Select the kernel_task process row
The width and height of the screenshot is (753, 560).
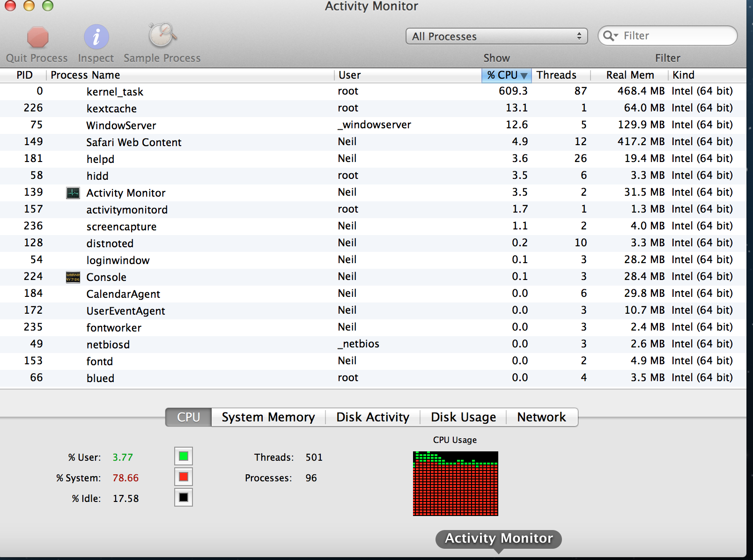tap(373, 91)
